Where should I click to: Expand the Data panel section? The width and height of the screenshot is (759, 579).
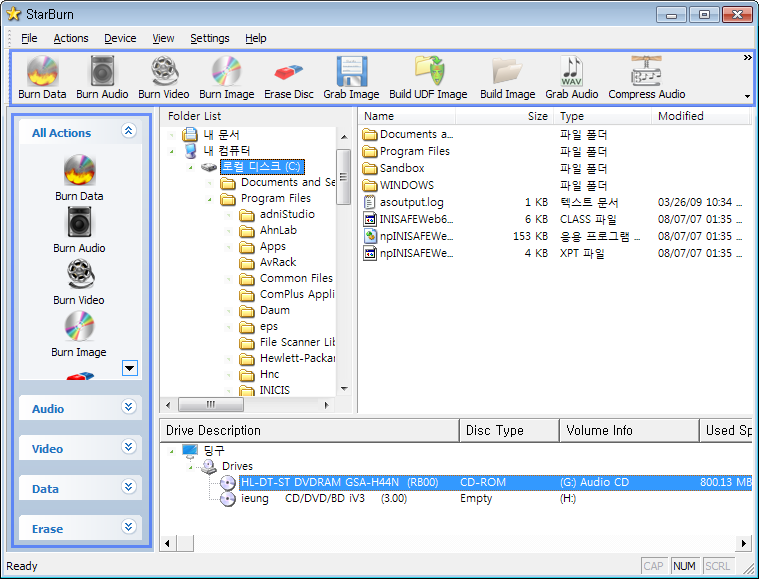pyautogui.click(x=129, y=487)
